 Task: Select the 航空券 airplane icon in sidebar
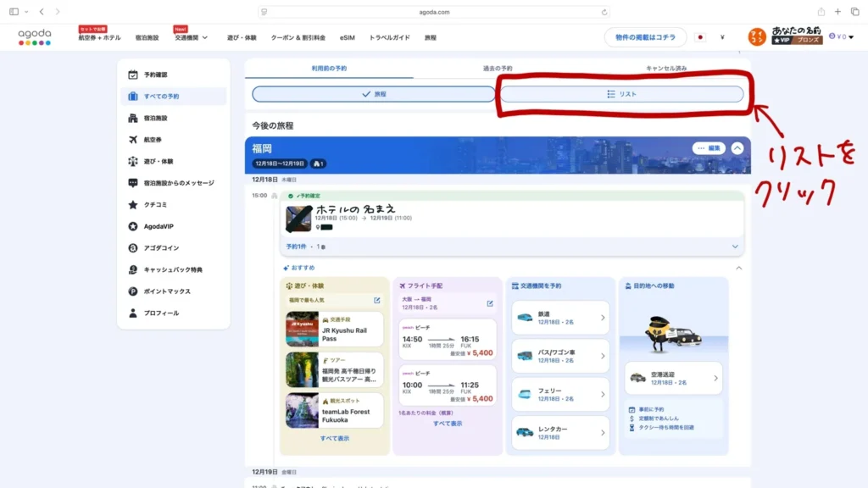(x=131, y=141)
